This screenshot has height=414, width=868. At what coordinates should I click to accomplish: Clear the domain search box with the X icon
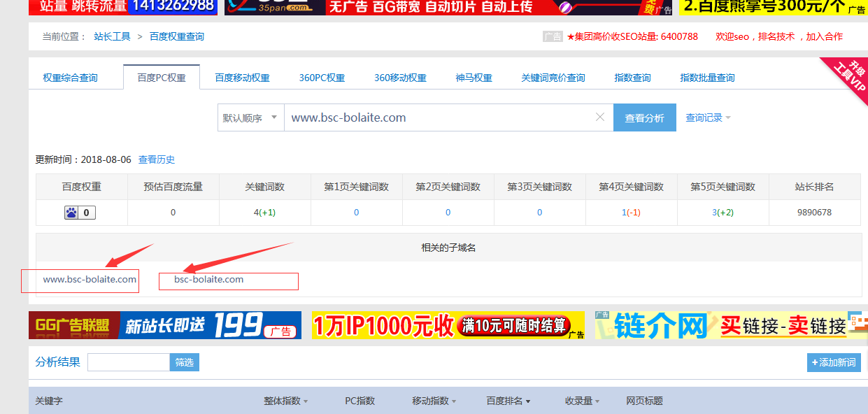pos(599,117)
